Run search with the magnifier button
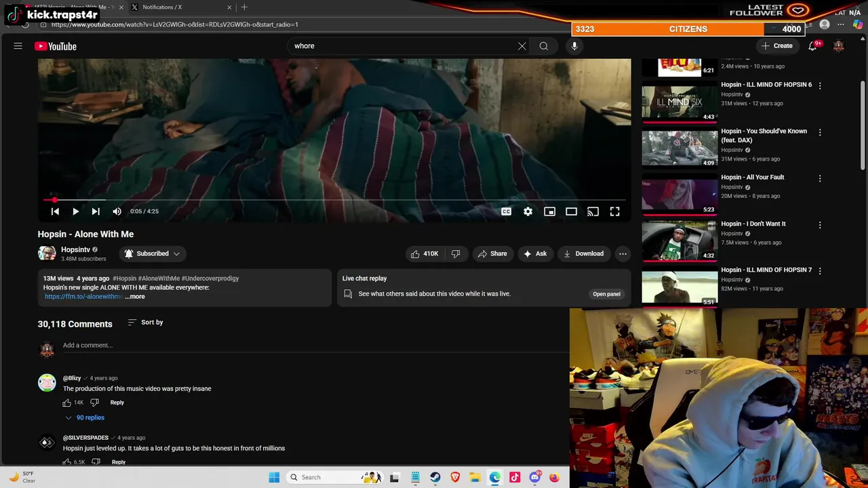The width and height of the screenshot is (868, 488). coord(544,46)
